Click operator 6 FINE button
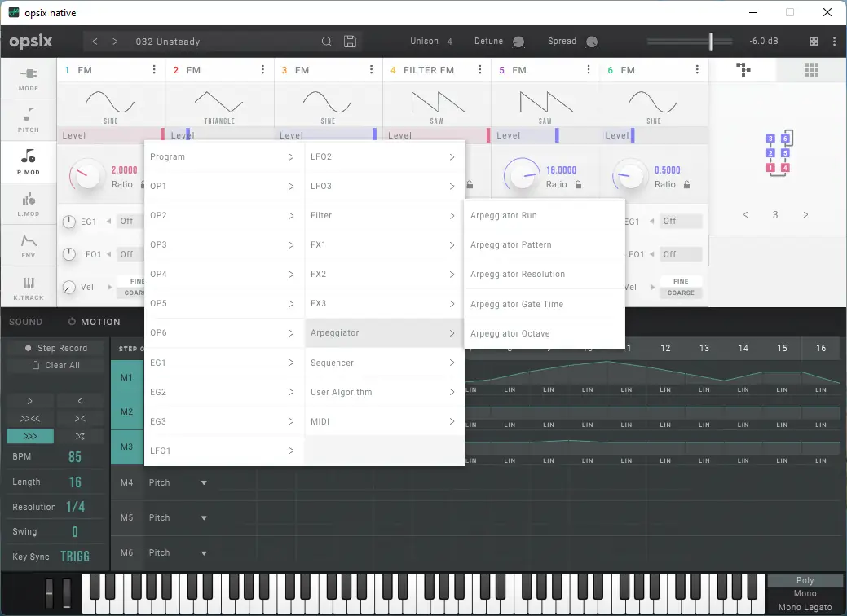The height and width of the screenshot is (616, 847). point(681,281)
